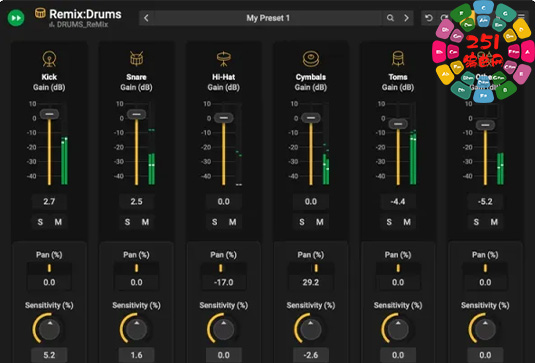
Task: Click the Snare pan slider
Action: click(x=136, y=268)
